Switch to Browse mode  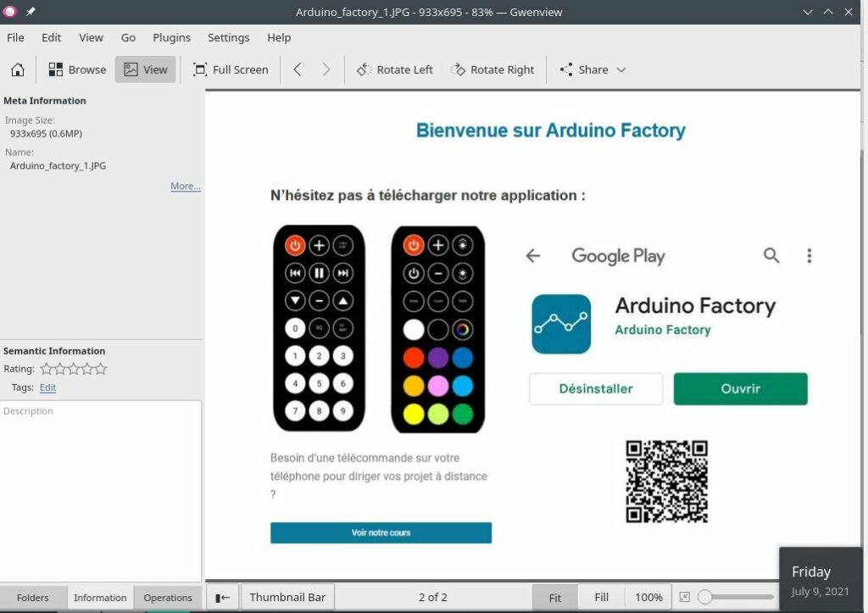(x=77, y=70)
